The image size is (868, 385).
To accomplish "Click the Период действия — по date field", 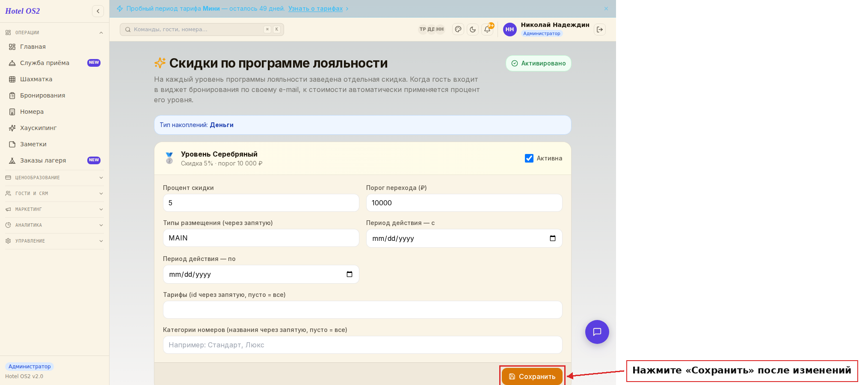I will pyautogui.click(x=261, y=274).
